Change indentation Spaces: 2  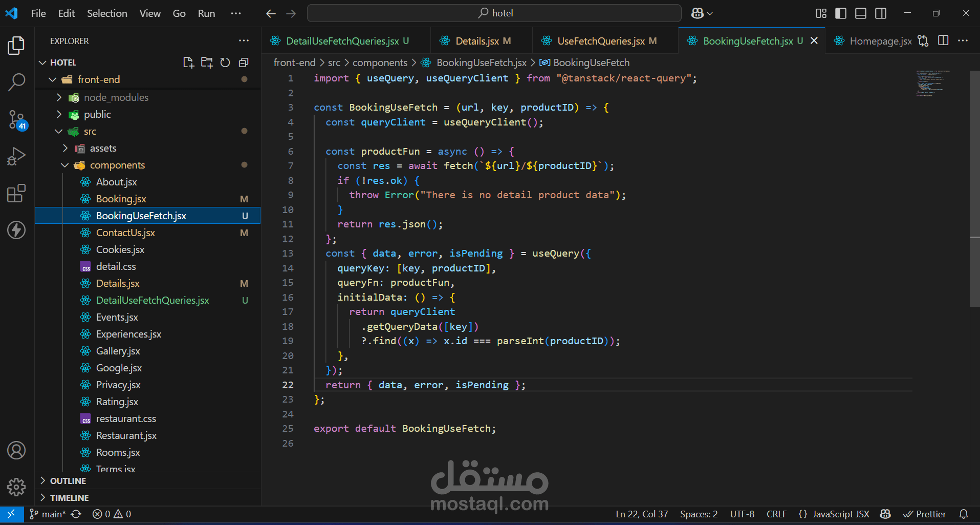pyautogui.click(x=699, y=514)
